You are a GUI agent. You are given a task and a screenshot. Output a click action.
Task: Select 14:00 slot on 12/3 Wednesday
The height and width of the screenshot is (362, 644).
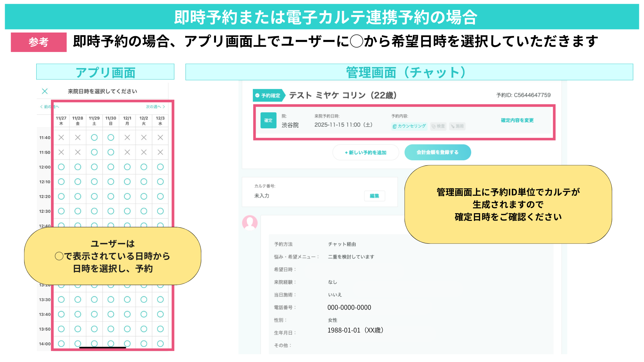(160, 344)
